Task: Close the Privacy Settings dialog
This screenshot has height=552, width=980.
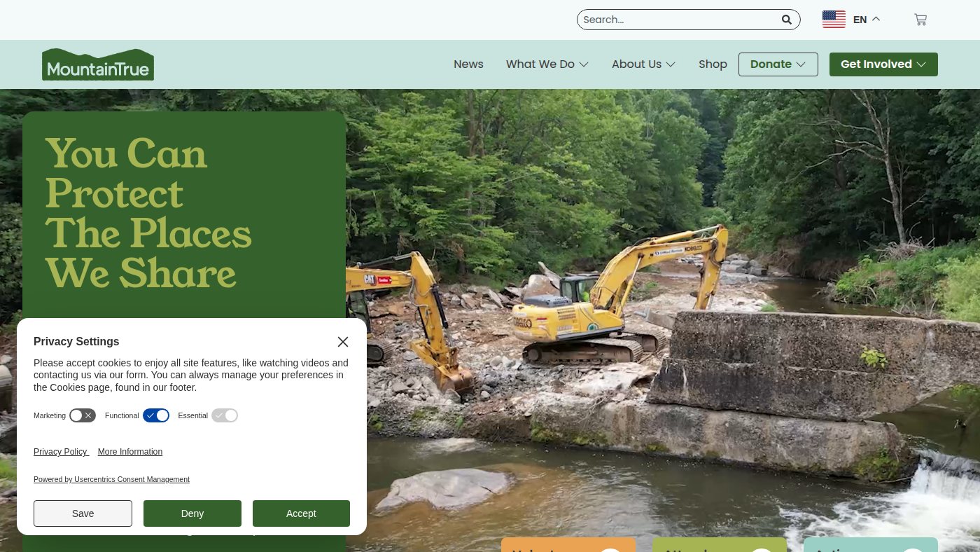Action: point(342,342)
